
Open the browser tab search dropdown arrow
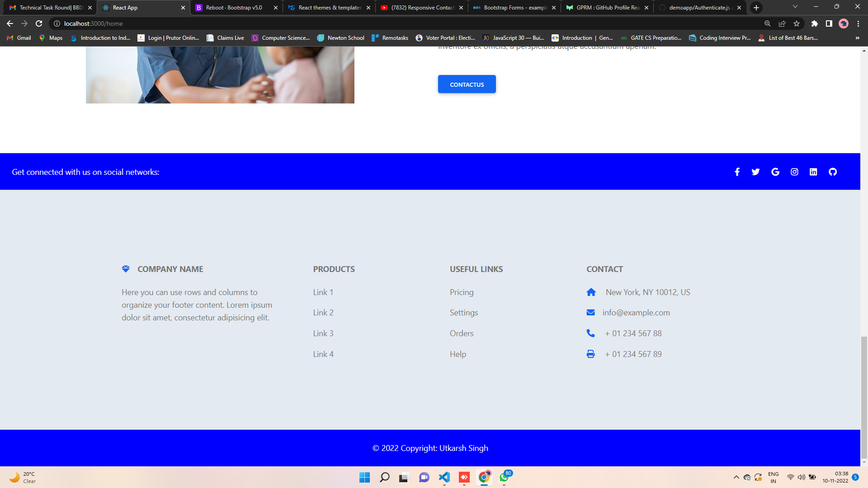795,7
